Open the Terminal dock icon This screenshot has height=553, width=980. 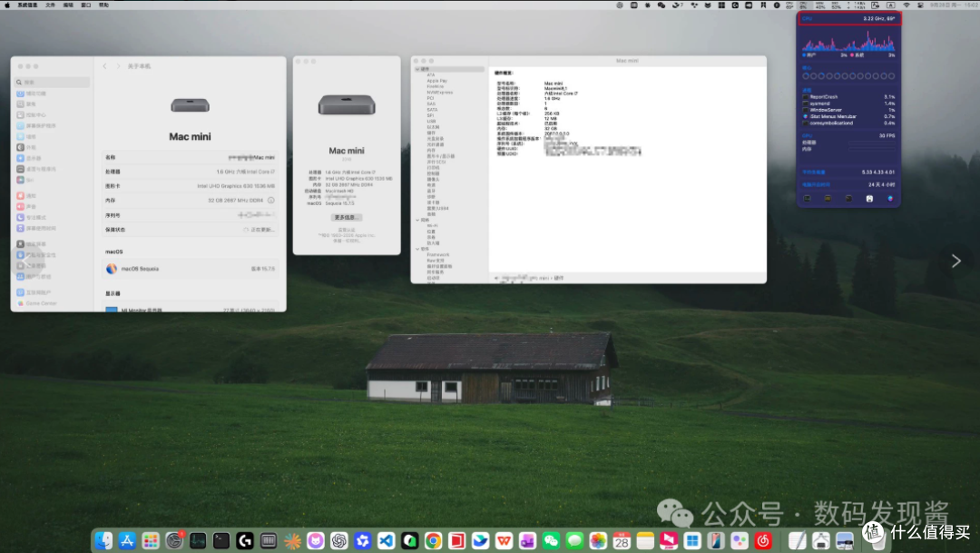(x=221, y=540)
